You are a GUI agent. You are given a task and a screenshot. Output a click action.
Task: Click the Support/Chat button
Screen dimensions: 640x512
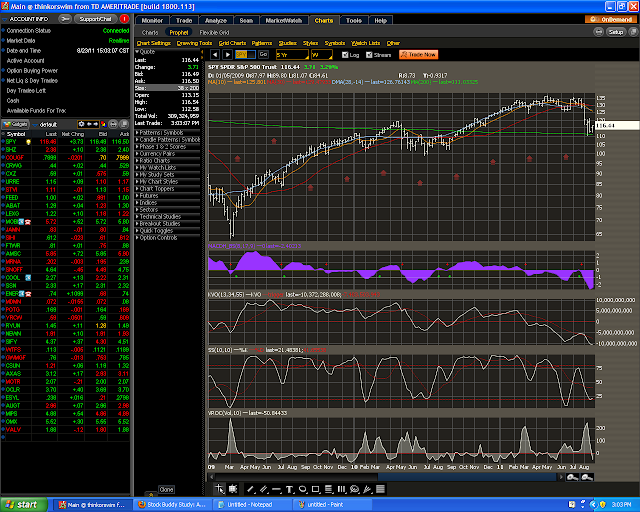tap(96, 19)
